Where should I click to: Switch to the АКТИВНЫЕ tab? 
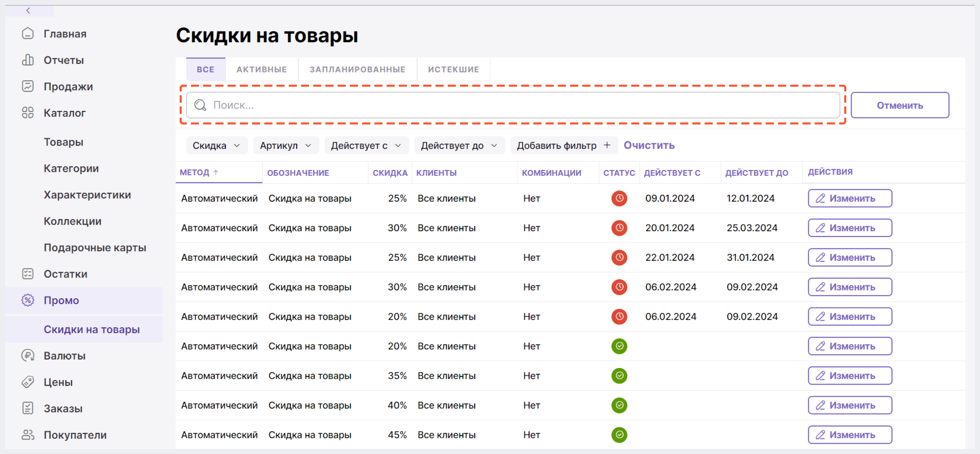[x=262, y=69]
